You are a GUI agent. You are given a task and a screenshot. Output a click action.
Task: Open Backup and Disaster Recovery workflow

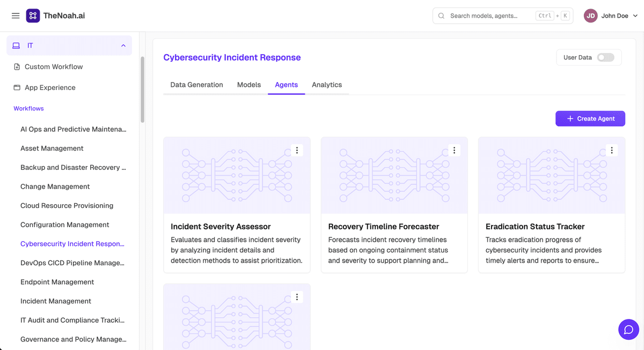(x=74, y=167)
